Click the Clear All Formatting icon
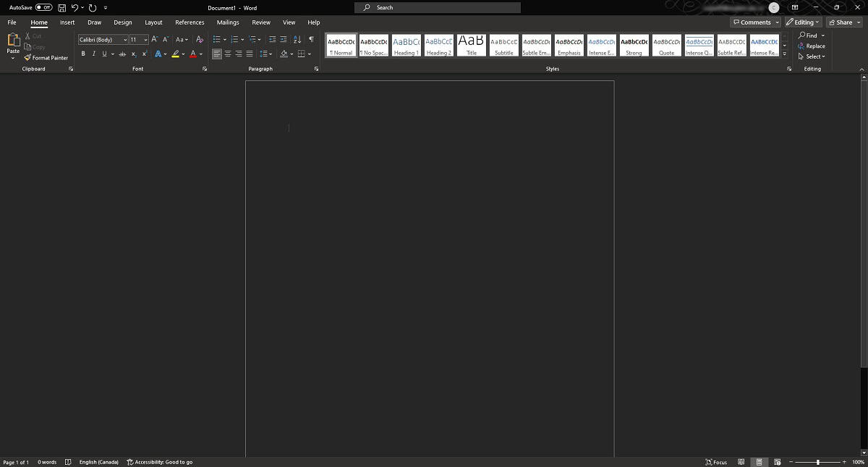This screenshot has width=868, height=467. (x=200, y=40)
